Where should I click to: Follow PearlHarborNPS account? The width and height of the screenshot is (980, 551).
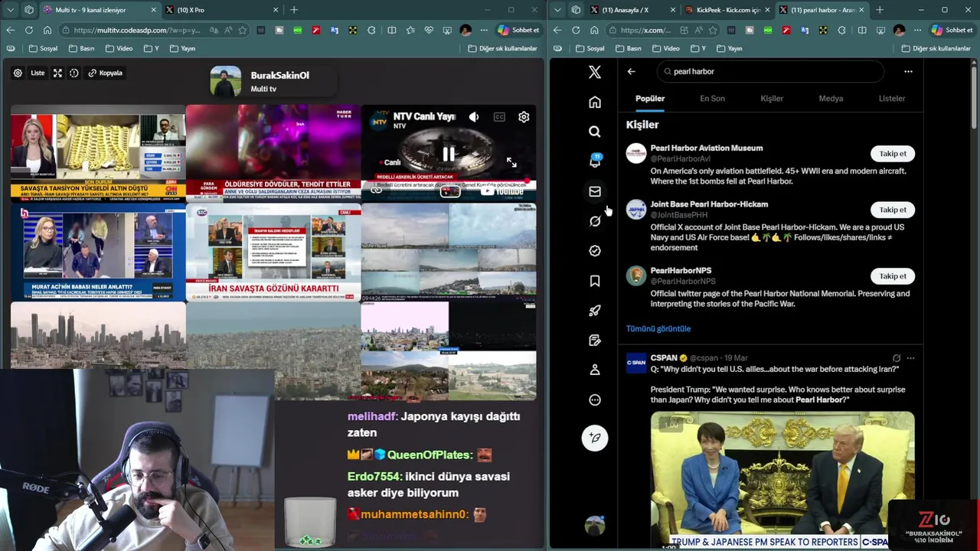click(893, 276)
